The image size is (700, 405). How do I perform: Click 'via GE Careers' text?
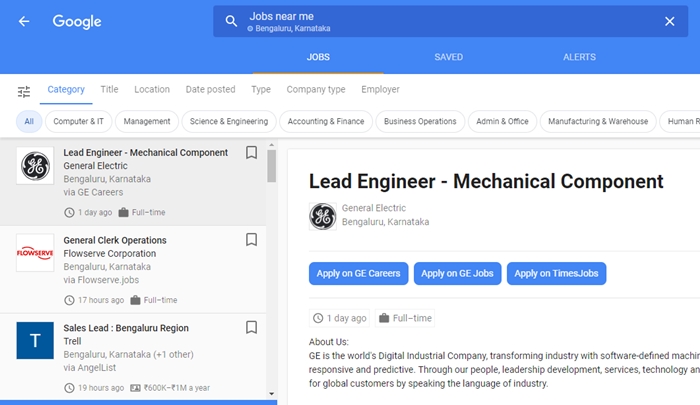(x=93, y=192)
